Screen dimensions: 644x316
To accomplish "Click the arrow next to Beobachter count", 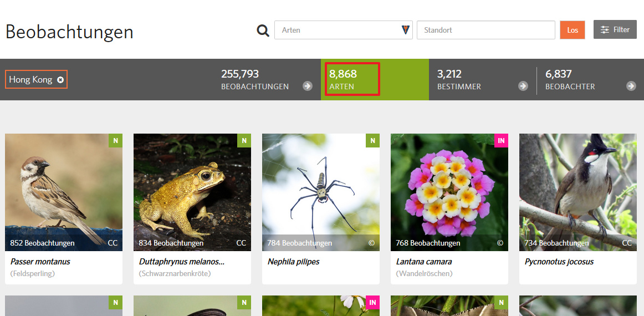I will 631,86.
